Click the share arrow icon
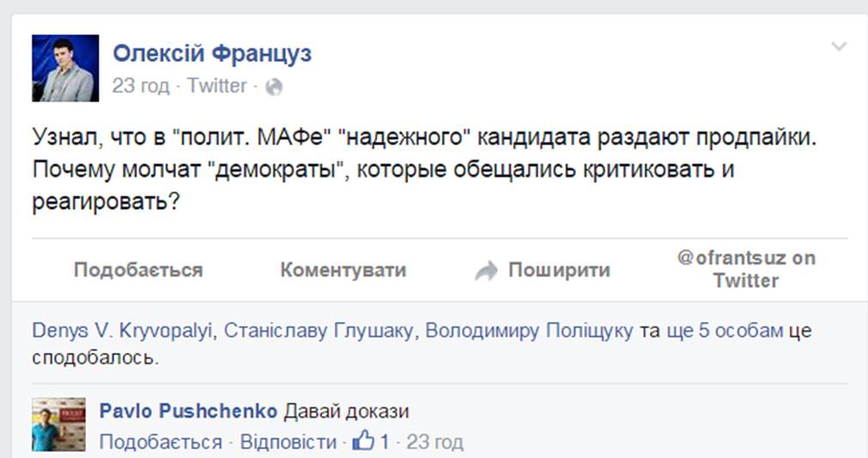The height and width of the screenshot is (458, 868). click(486, 271)
